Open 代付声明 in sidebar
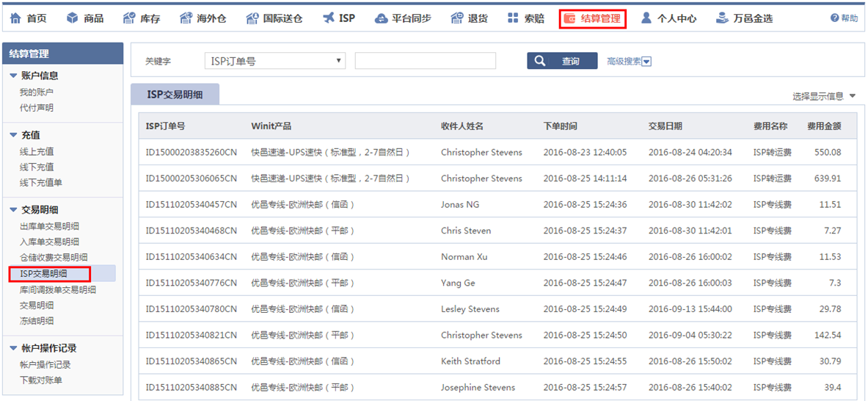Screen dimensions: 868x401 coord(37,107)
